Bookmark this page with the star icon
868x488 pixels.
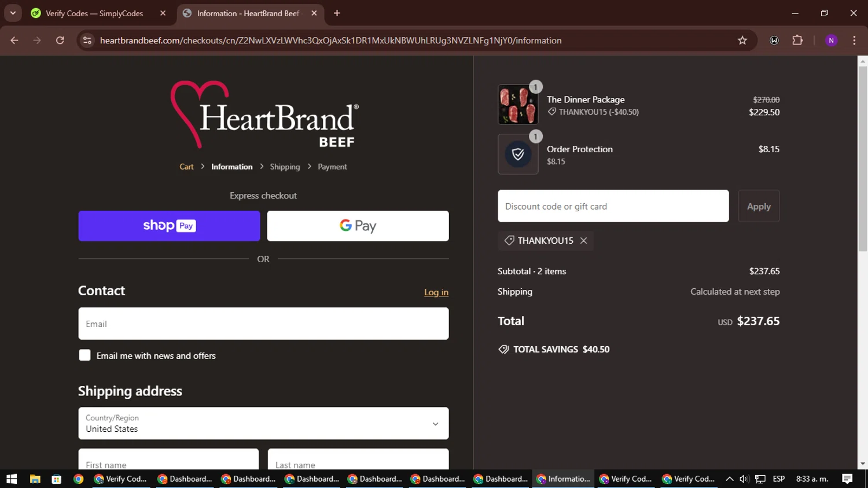(742, 41)
